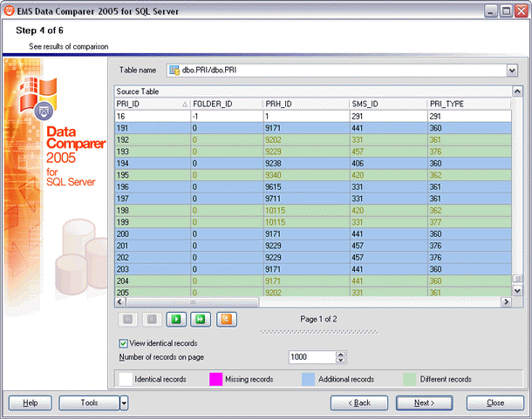Go to first page navigation icon
The width and height of the screenshot is (532, 419).
point(127,319)
